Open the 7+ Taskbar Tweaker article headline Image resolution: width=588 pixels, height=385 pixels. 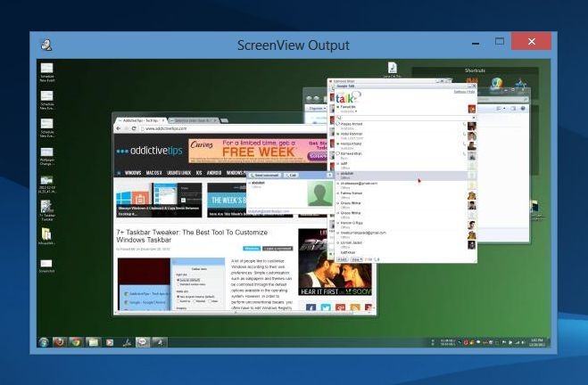pyautogui.click(x=192, y=236)
